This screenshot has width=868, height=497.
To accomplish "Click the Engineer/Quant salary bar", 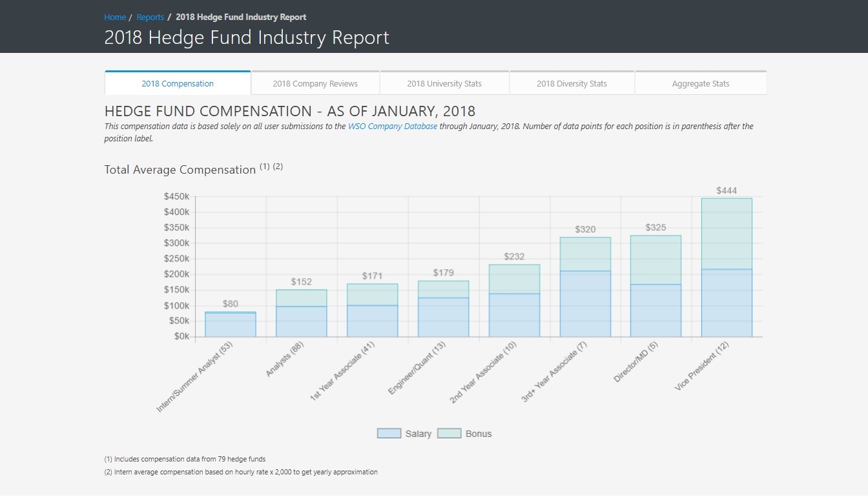I will tap(443, 317).
